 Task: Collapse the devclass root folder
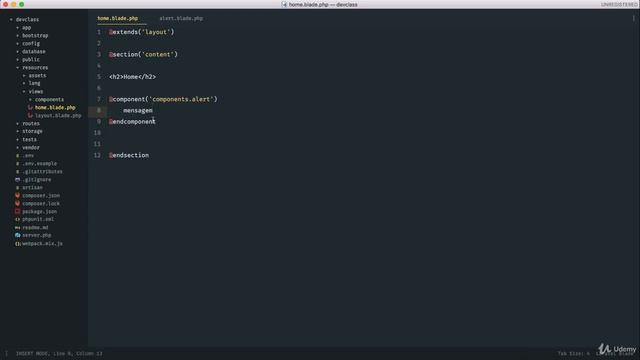coord(11,20)
